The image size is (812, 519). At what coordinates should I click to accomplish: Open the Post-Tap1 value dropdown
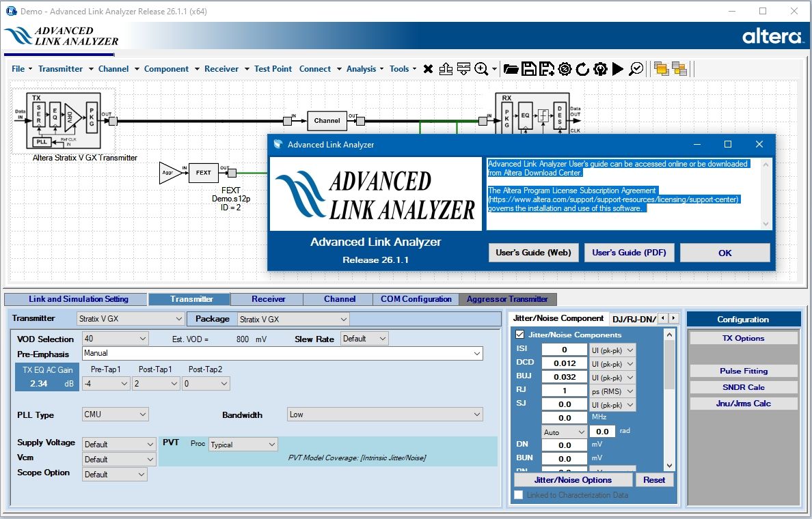pos(156,383)
